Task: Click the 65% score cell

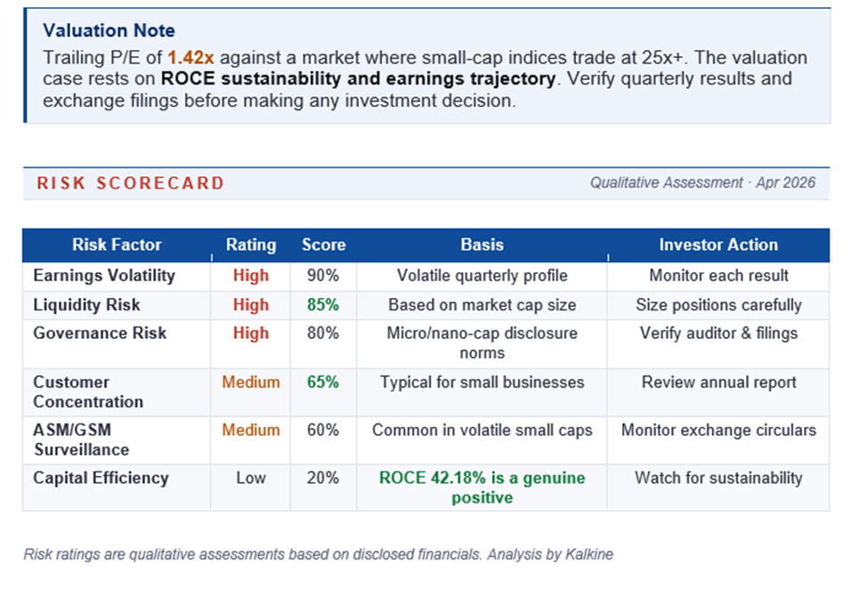Action: 323,383
